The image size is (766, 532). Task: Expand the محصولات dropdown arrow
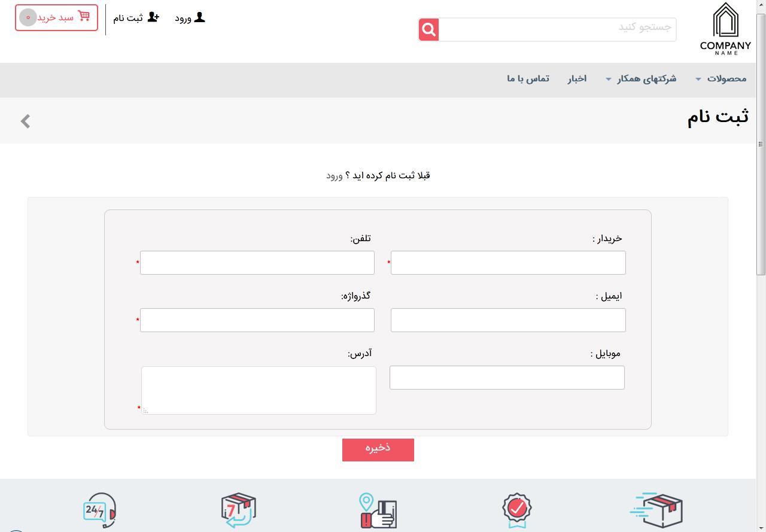tap(698, 79)
